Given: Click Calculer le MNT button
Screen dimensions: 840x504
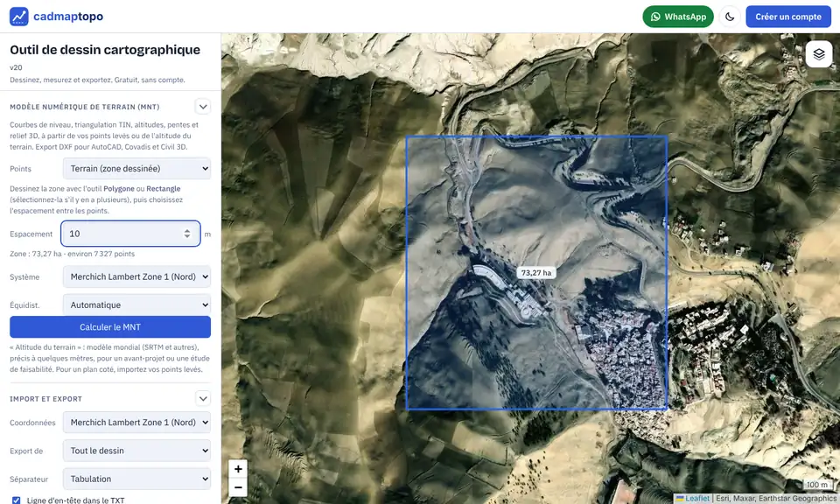Looking at the screenshot, I should pos(110,326).
